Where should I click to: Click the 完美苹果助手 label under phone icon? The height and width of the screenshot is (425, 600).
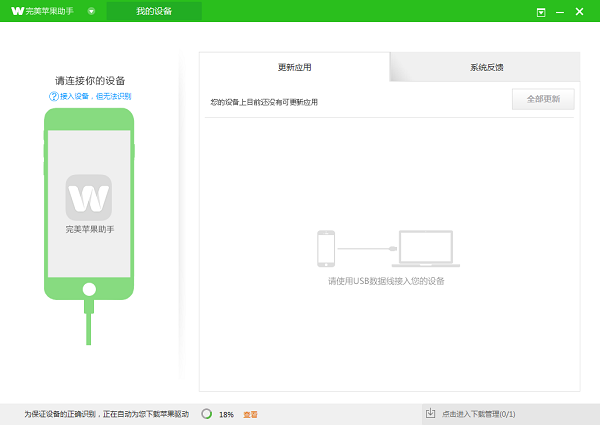tap(90, 230)
